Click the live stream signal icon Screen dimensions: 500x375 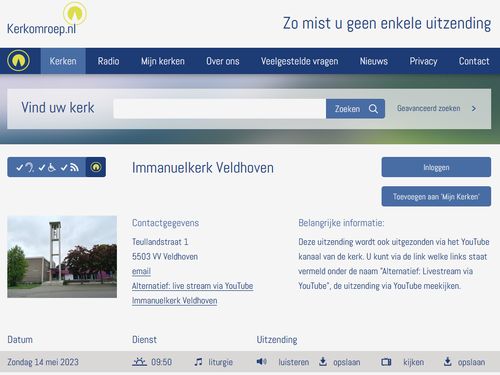pyautogui.click(x=74, y=167)
